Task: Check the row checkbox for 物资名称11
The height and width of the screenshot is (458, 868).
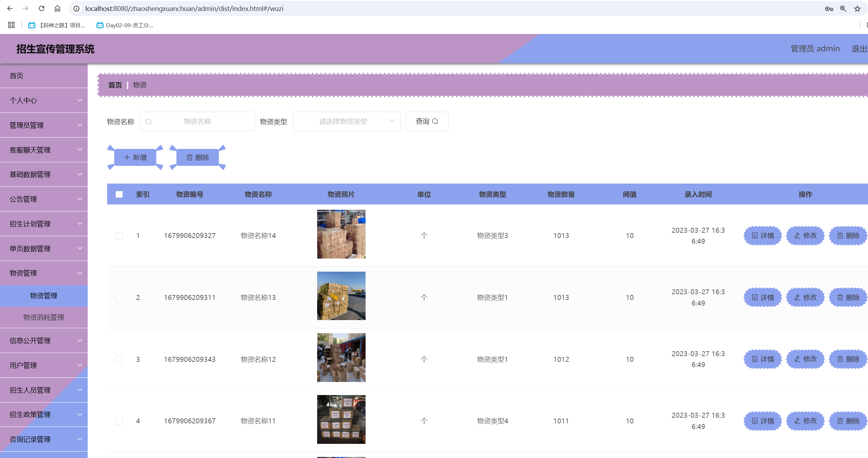Action: point(119,421)
